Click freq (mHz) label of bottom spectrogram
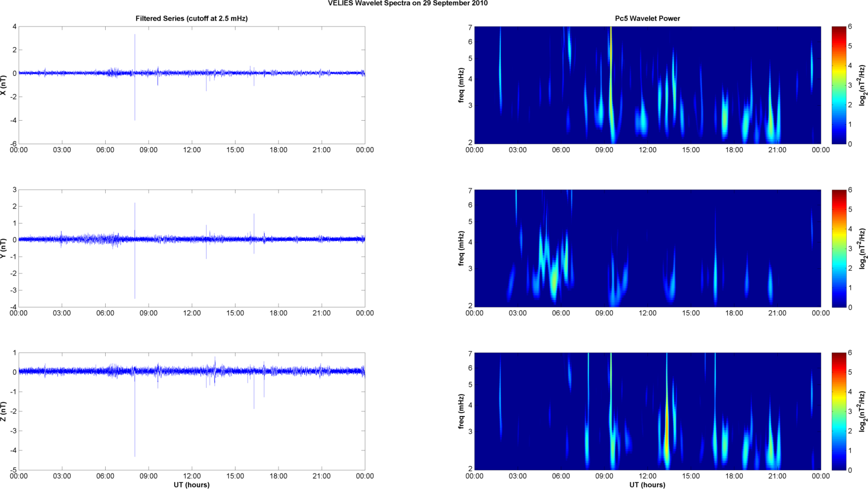Viewport: 868px width, 489px height. pos(461,411)
